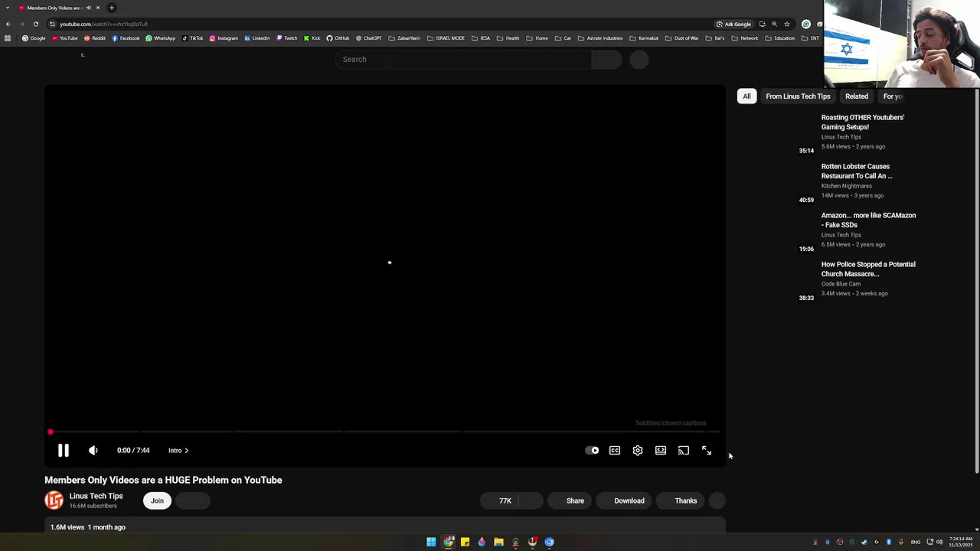Cast the video with the Play on TV icon
Image resolution: width=980 pixels, height=551 pixels.
coord(684,451)
